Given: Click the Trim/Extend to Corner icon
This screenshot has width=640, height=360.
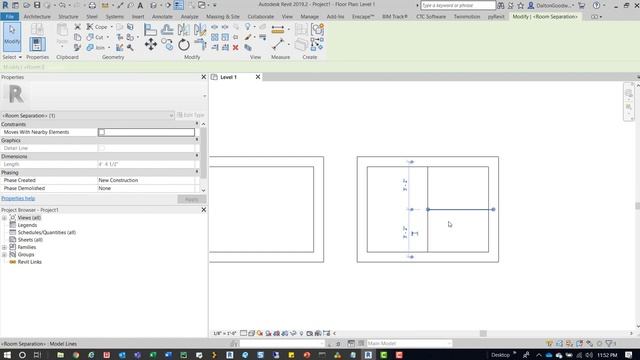Looking at the screenshot, I should point(200,44).
